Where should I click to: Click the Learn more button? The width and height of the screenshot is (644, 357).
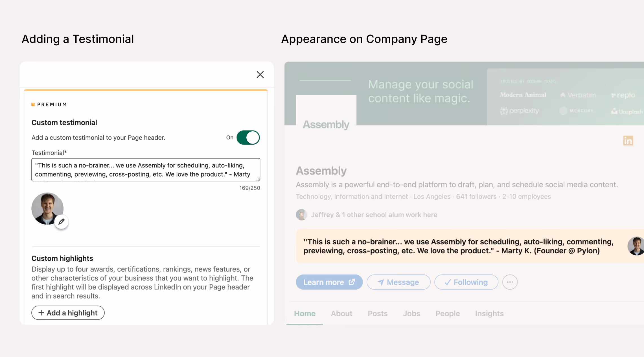tap(329, 282)
